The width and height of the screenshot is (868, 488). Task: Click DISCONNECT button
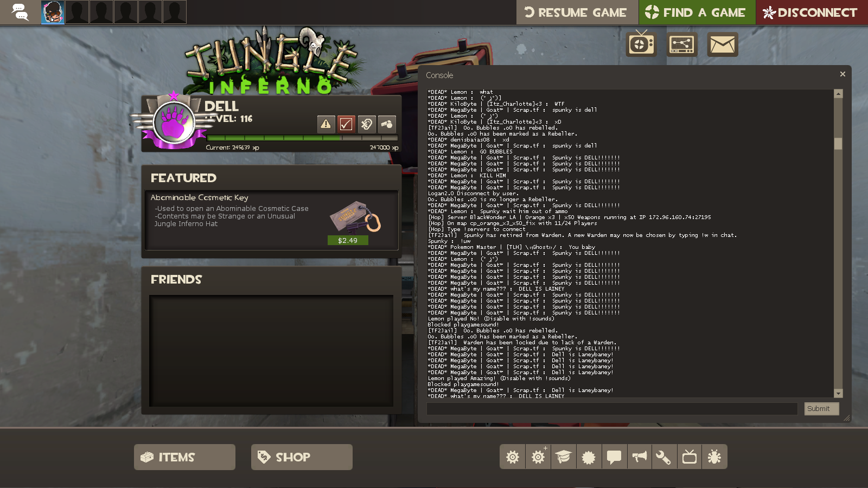[812, 12]
